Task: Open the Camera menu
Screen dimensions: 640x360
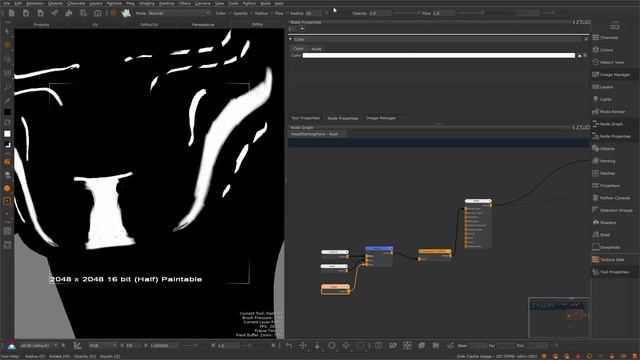Action: click(x=202, y=3)
